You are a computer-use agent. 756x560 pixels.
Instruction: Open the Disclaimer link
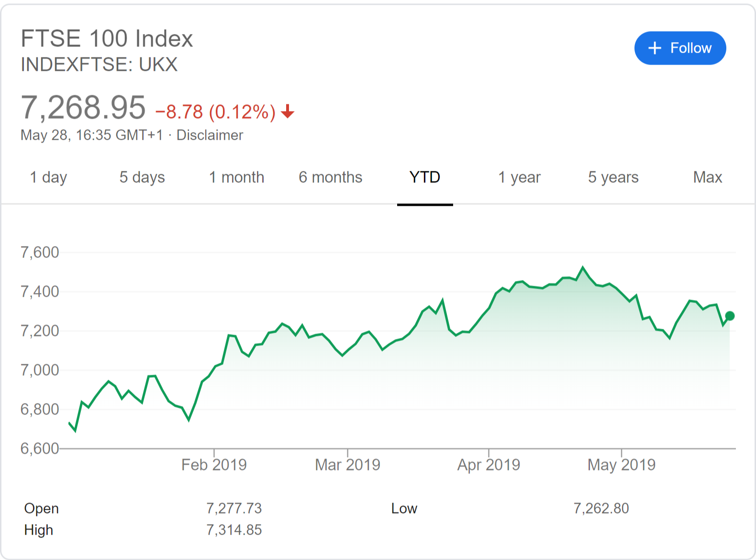point(210,135)
